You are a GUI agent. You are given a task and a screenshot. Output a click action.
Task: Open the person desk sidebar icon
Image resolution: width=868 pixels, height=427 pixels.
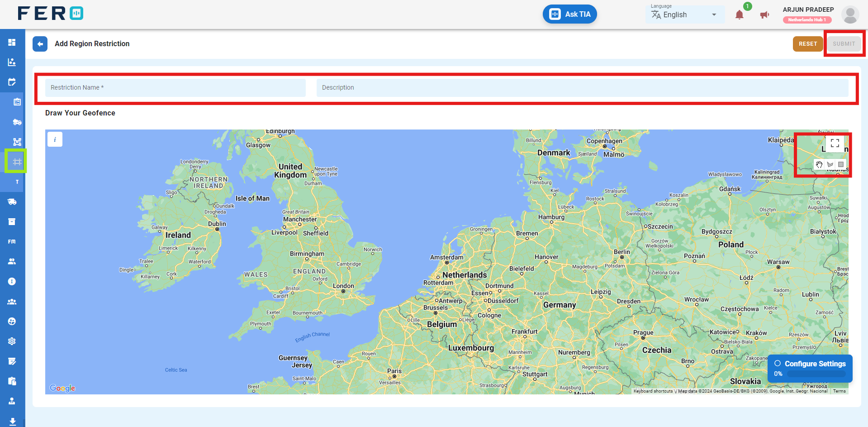click(x=12, y=401)
